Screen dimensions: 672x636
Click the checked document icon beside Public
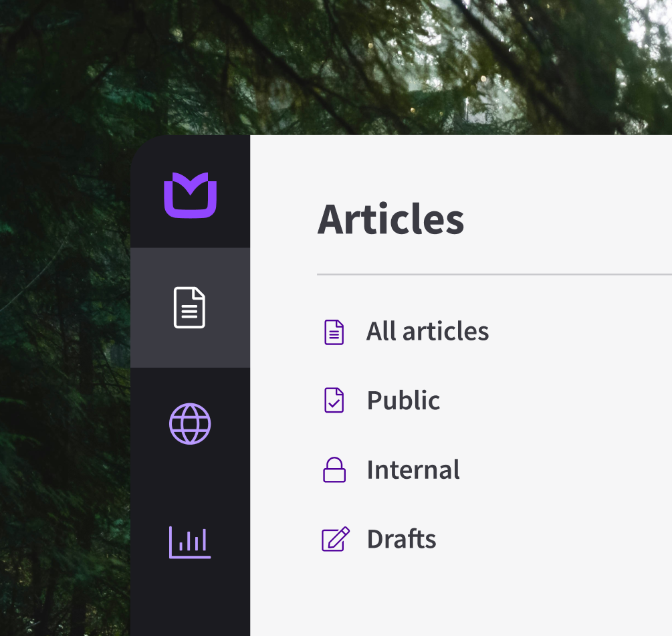click(x=334, y=401)
